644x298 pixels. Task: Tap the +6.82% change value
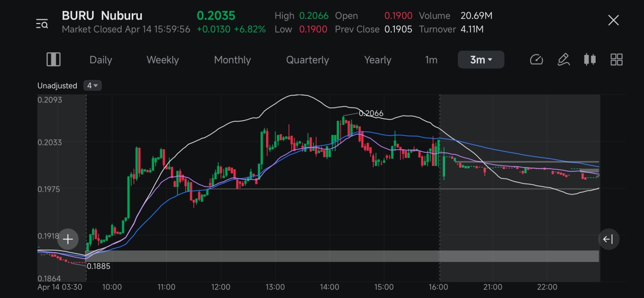pyautogui.click(x=250, y=29)
